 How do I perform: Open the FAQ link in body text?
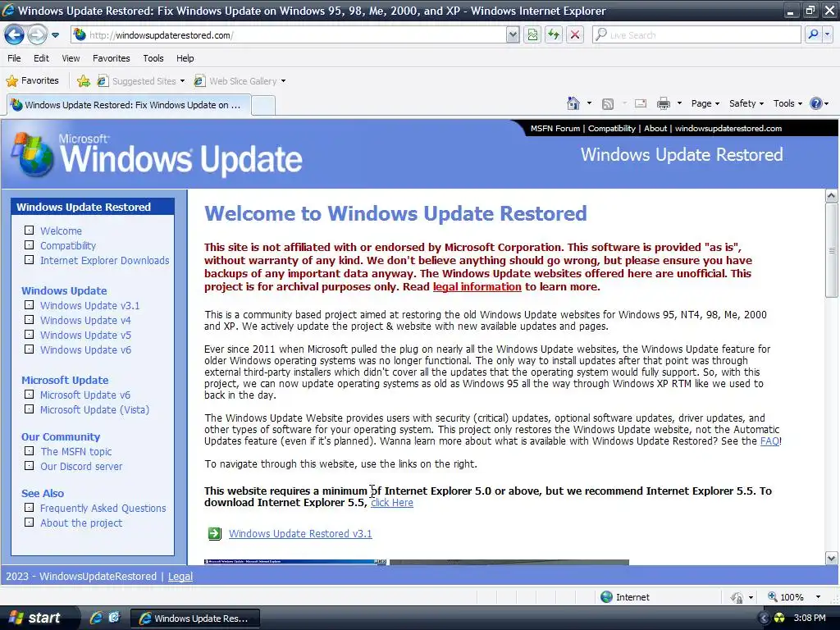tap(769, 441)
